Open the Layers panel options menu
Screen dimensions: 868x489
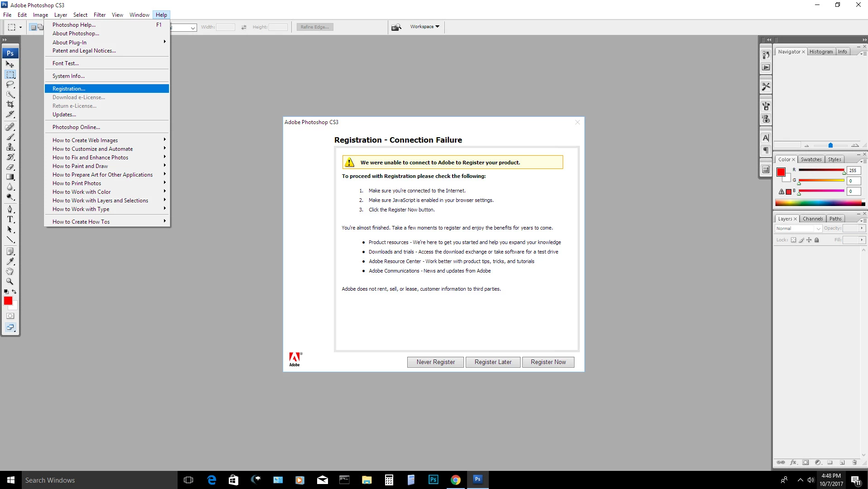(863, 220)
